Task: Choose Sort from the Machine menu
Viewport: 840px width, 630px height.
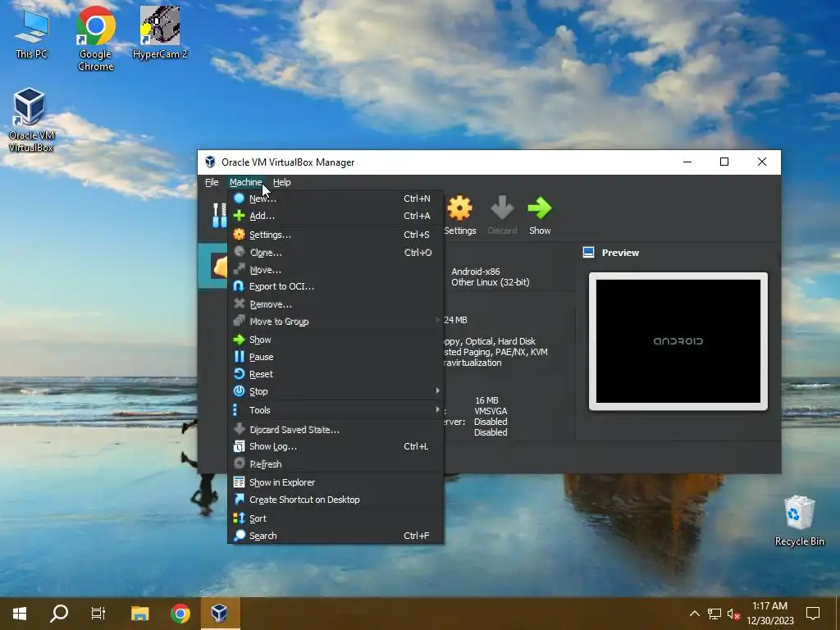Action: tap(336, 518)
